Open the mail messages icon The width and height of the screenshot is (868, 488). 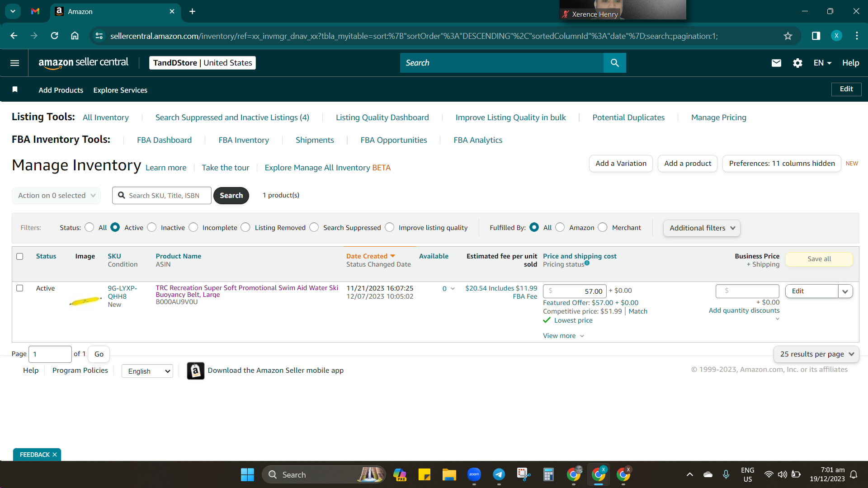coord(776,63)
